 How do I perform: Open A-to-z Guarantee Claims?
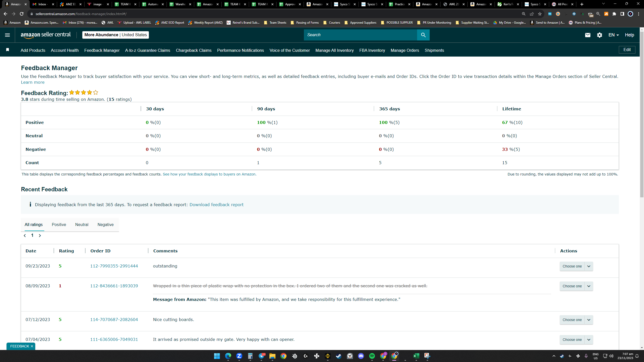(148, 50)
